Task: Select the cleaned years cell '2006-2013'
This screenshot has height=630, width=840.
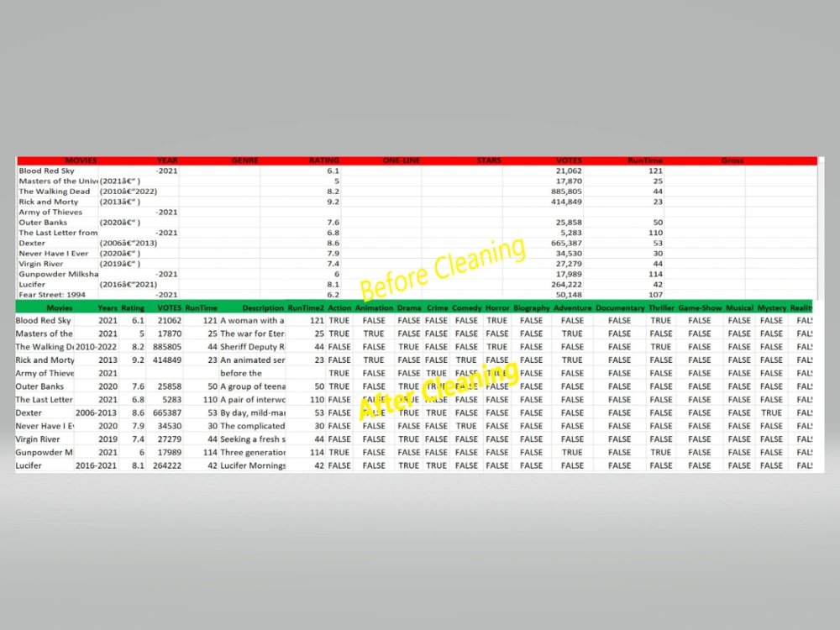Action: (96, 412)
